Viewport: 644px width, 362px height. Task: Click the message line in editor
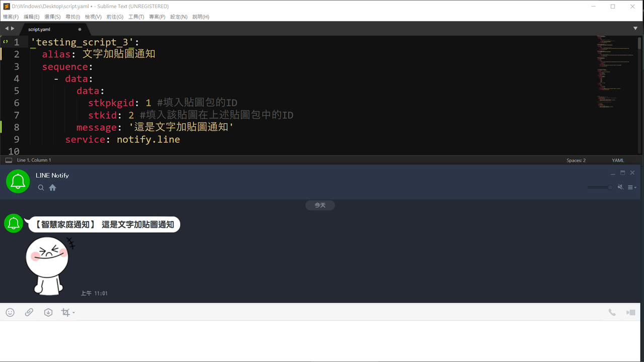pyautogui.click(x=155, y=128)
